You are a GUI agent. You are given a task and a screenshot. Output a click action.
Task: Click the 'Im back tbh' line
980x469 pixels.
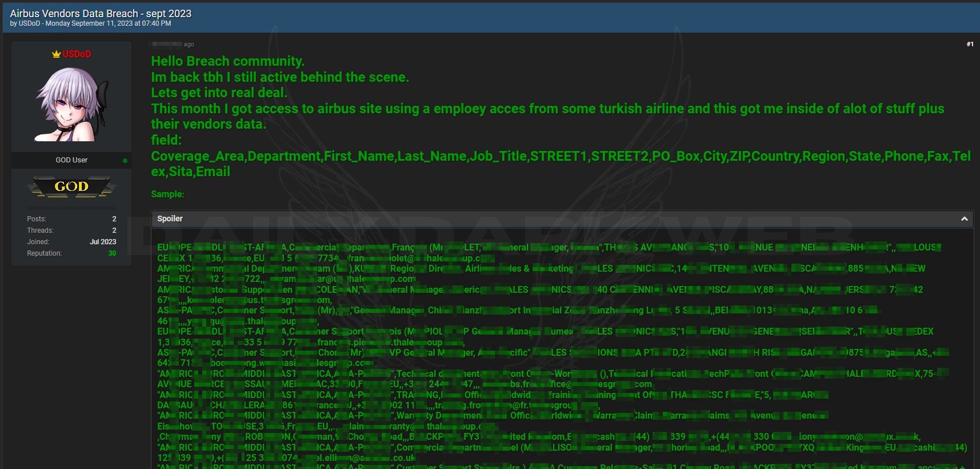[x=280, y=77]
